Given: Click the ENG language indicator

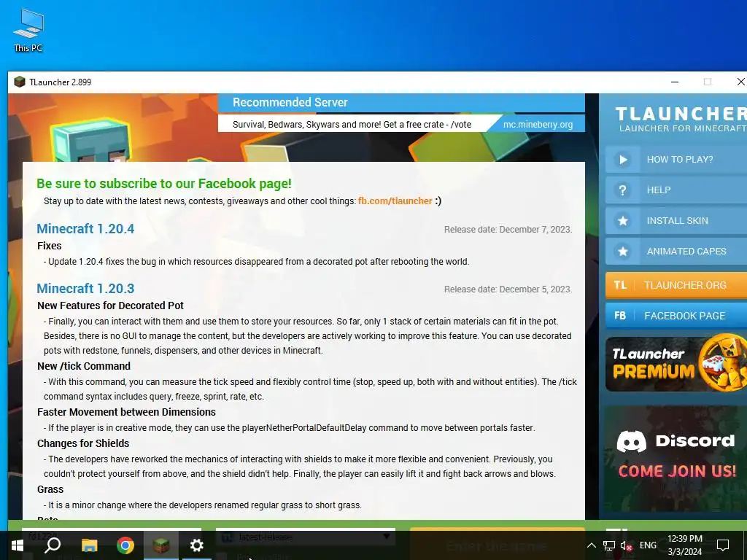Looking at the screenshot, I should 648,545.
